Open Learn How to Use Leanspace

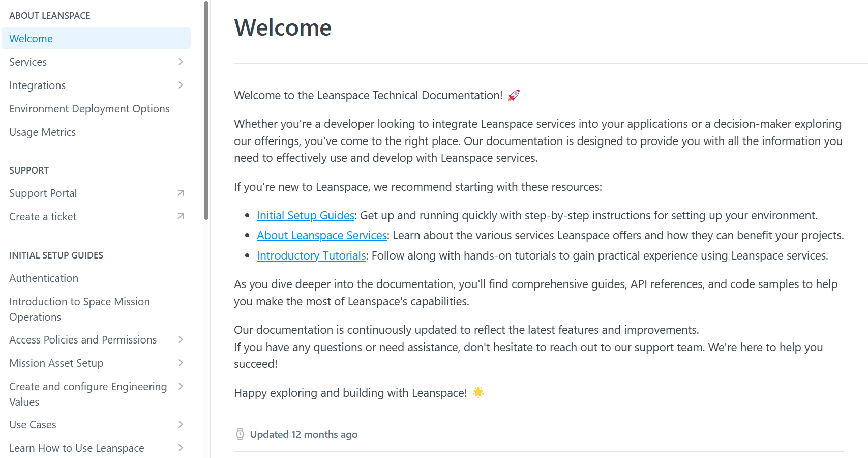77,448
